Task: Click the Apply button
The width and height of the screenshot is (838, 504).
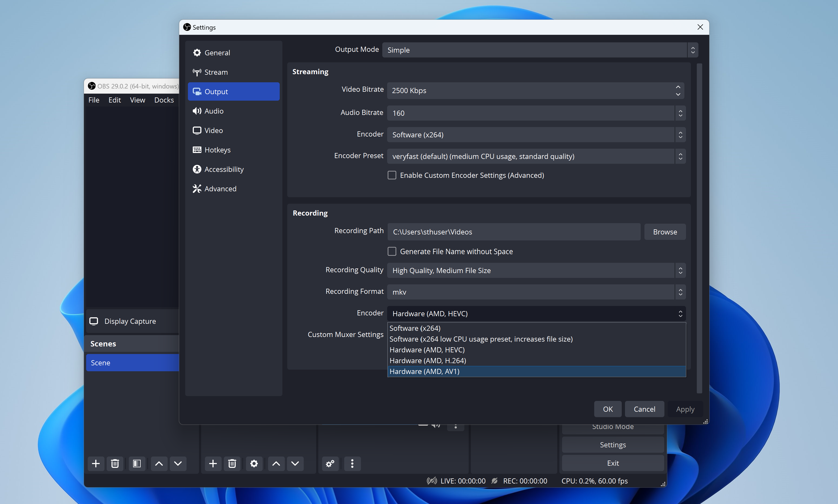Action: [685, 409]
